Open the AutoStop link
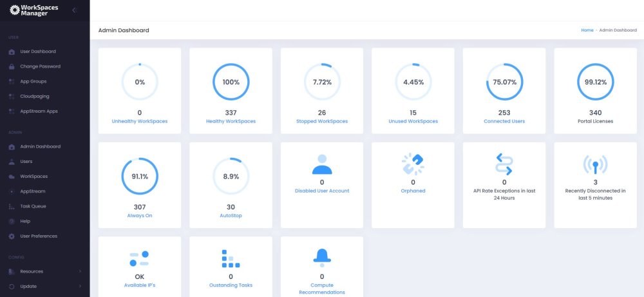 click(x=231, y=216)
